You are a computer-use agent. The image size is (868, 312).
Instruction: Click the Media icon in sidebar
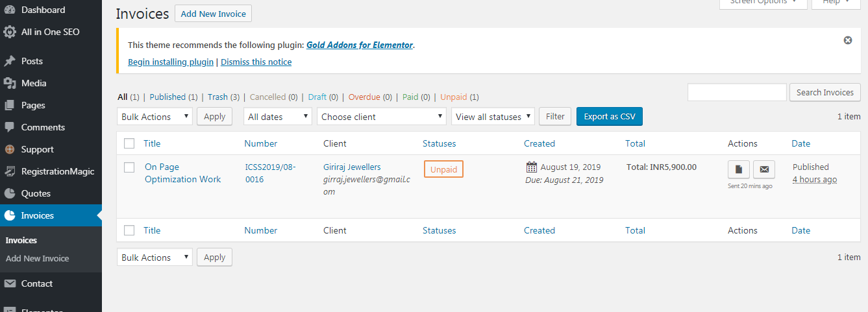tap(10, 83)
